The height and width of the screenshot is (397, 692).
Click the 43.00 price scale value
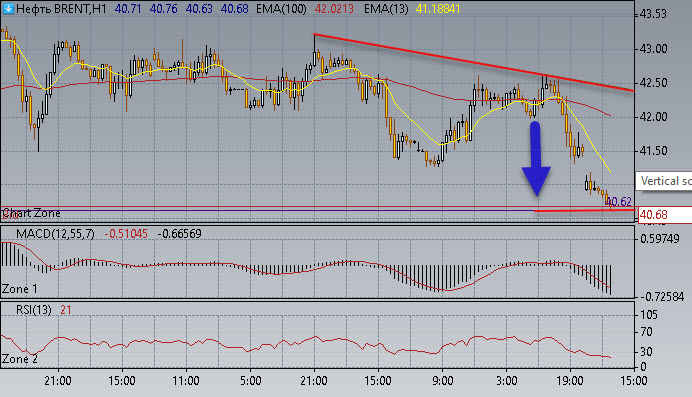click(x=653, y=49)
